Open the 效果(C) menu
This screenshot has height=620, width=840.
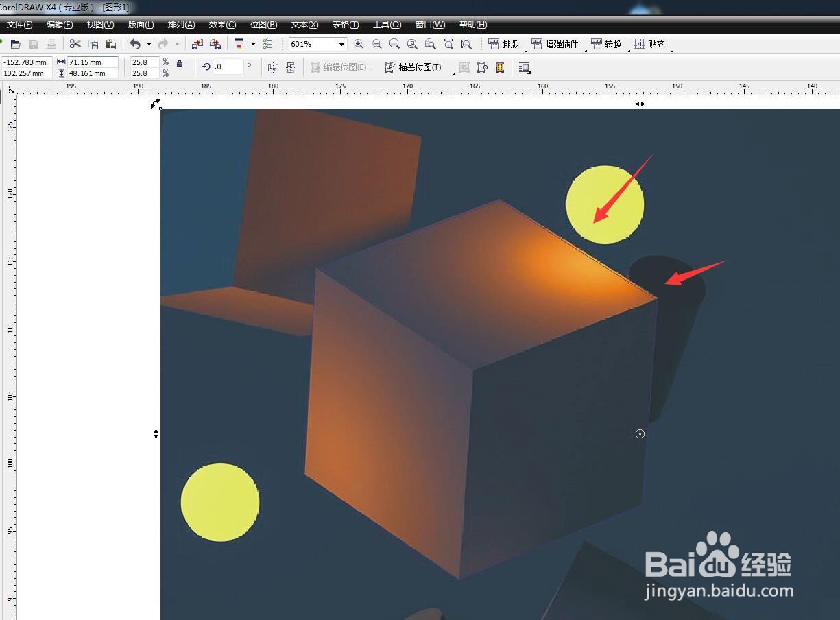[x=222, y=25]
